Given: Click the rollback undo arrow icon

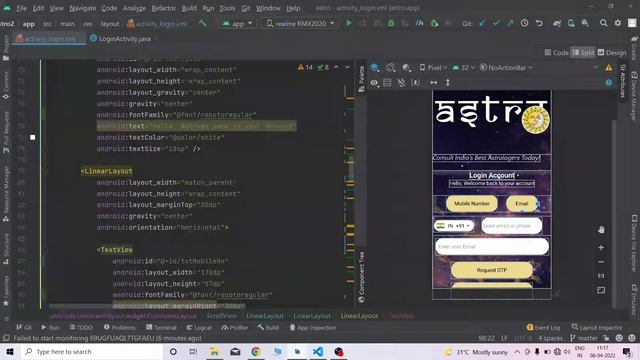Looking at the screenshot, I should click(x=539, y=23).
